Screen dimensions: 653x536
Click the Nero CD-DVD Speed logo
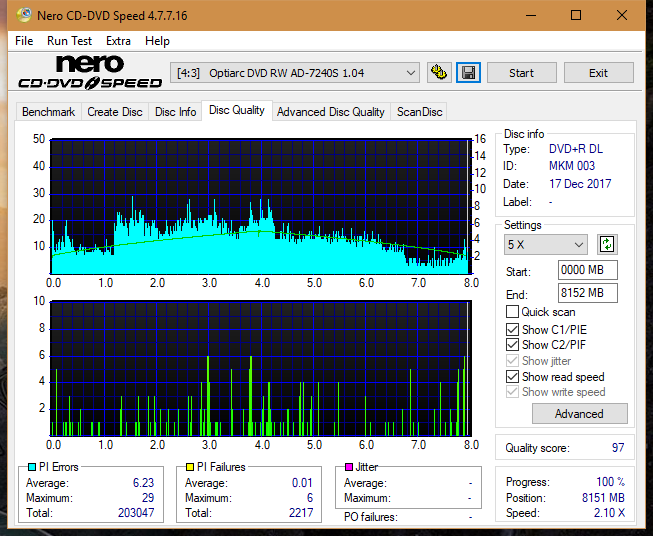click(90, 72)
